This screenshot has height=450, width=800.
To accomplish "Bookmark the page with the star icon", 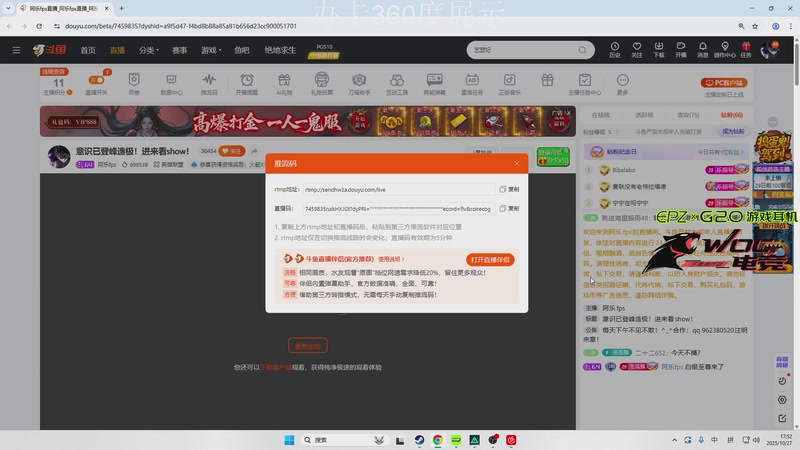I will click(x=755, y=26).
